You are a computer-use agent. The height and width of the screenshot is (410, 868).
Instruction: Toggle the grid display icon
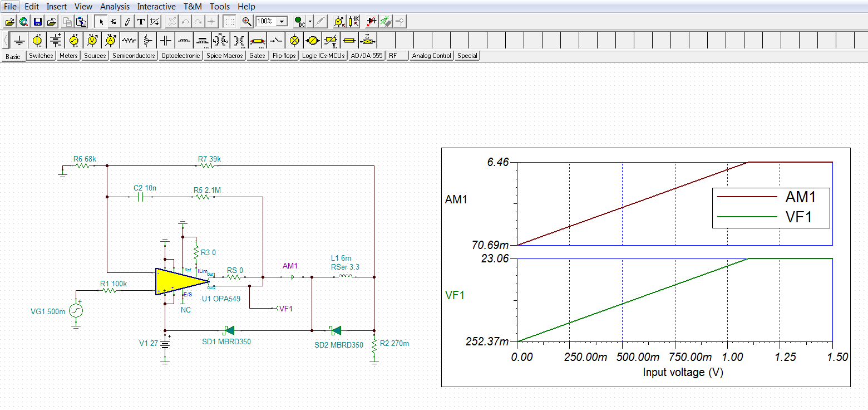[x=230, y=21]
